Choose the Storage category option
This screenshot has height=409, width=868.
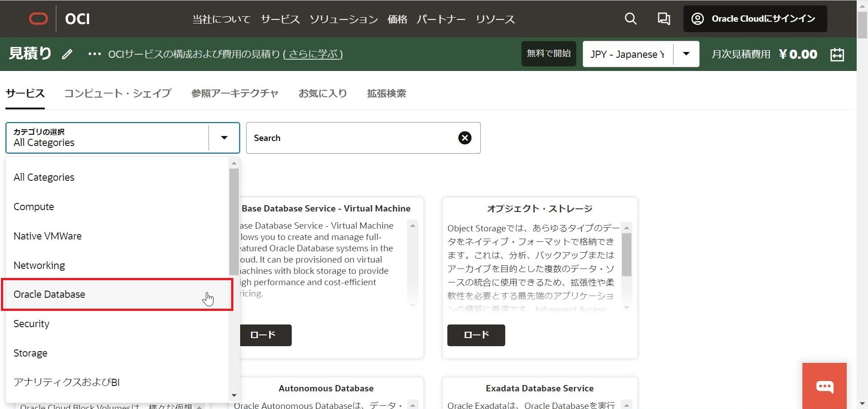(x=30, y=353)
